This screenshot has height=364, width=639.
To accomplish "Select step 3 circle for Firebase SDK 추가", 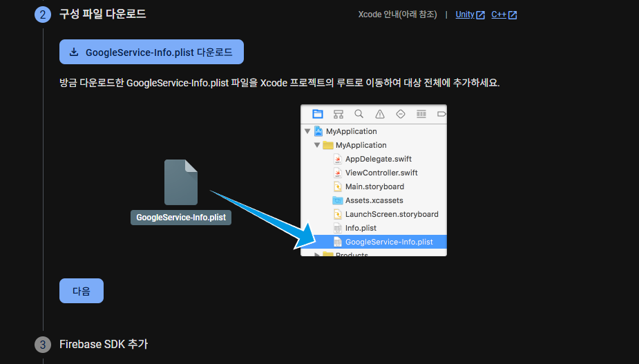I will click(x=43, y=345).
